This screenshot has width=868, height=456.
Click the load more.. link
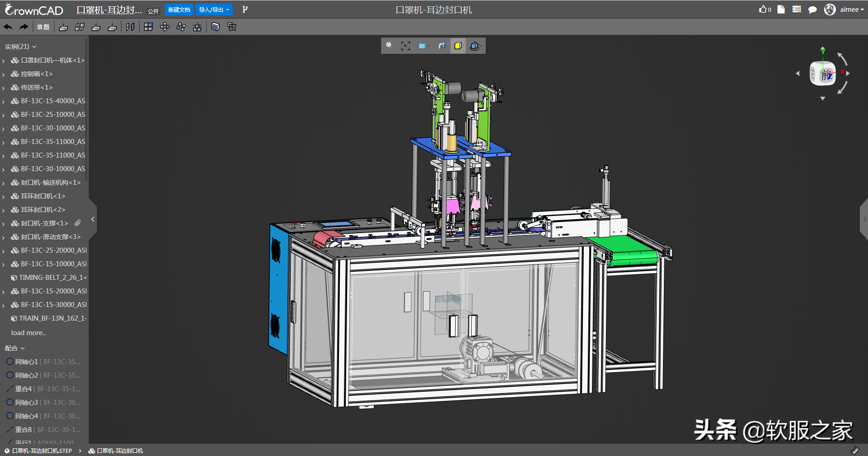pos(28,333)
